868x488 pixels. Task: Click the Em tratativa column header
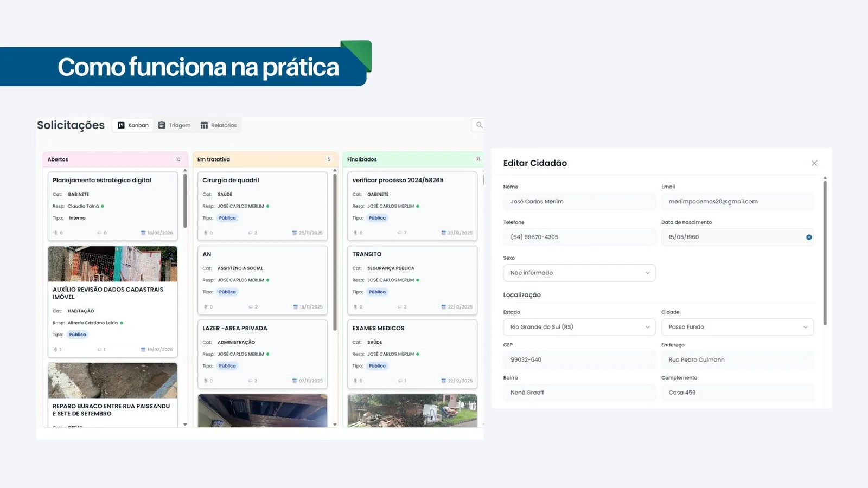coord(265,159)
